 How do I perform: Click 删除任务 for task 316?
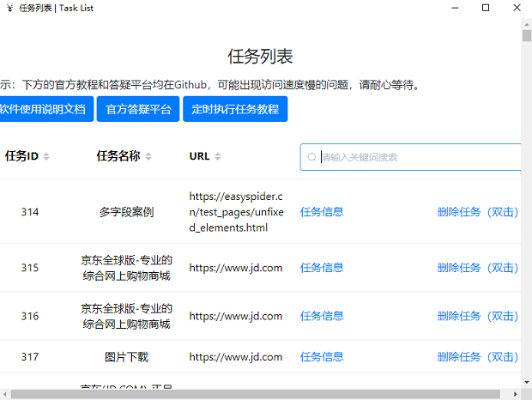click(x=477, y=316)
